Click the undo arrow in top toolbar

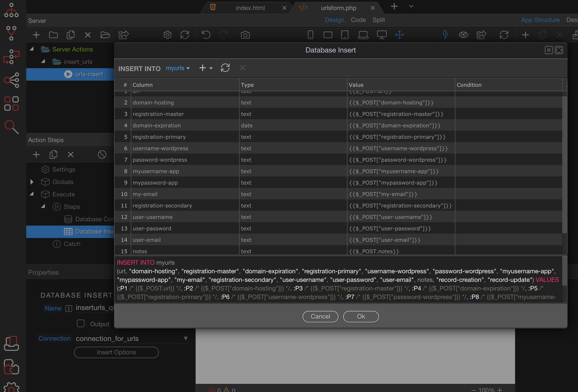tap(206, 35)
